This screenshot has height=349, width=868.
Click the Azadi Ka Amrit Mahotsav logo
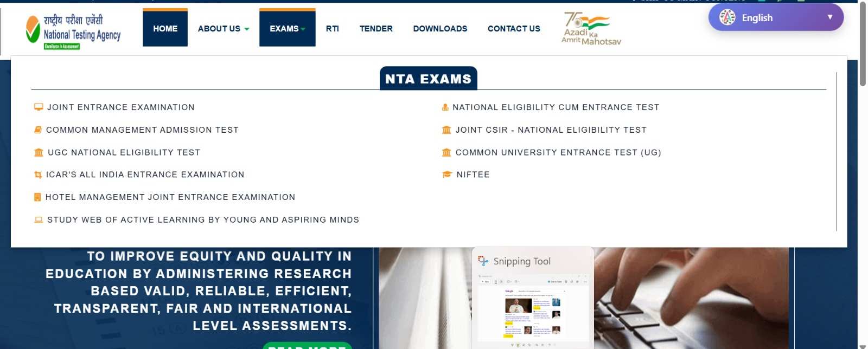(x=591, y=29)
